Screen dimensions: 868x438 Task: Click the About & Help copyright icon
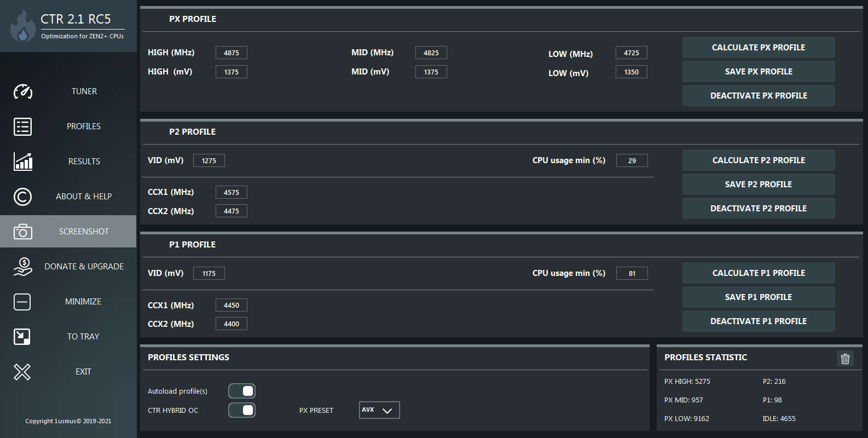tap(22, 197)
